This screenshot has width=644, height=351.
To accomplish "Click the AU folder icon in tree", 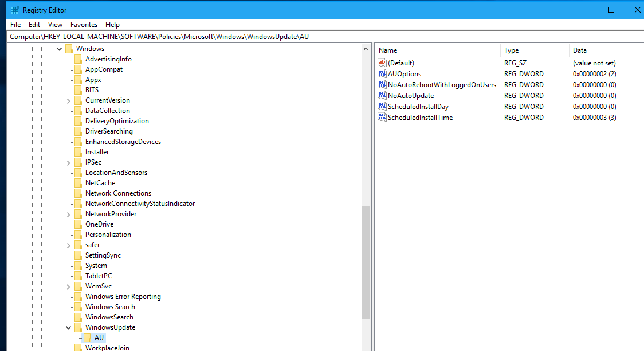I will (x=88, y=338).
